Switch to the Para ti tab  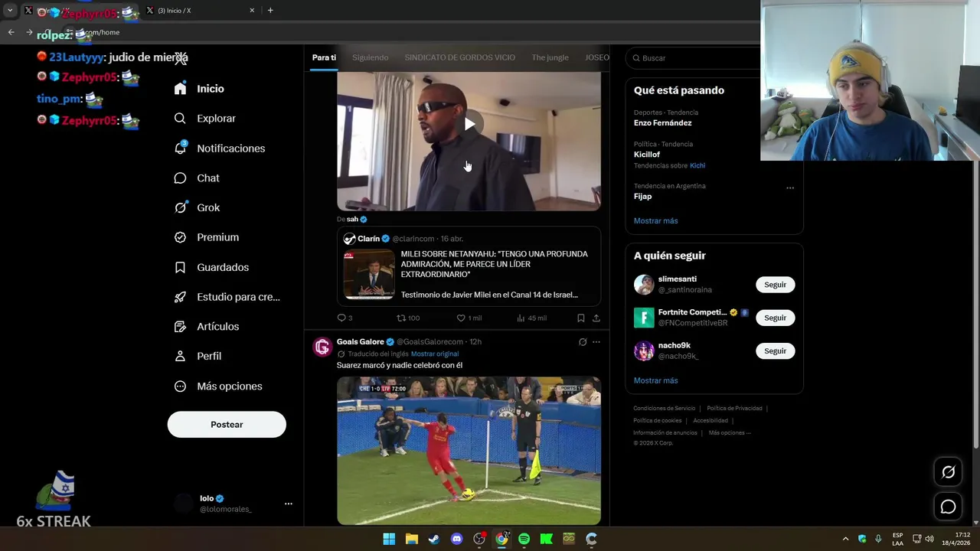(x=324, y=57)
